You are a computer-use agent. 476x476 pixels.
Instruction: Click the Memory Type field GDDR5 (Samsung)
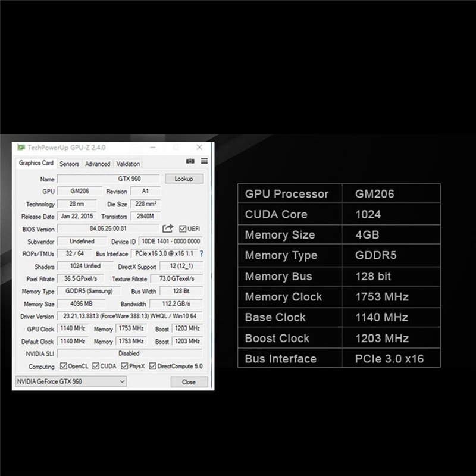(89, 291)
